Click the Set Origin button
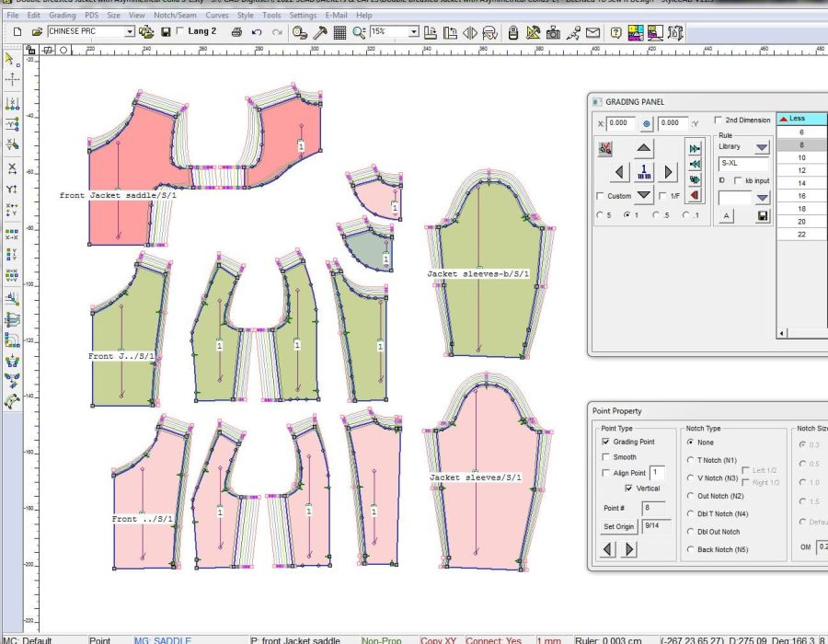This screenshot has height=644, width=828. (618, 527)
